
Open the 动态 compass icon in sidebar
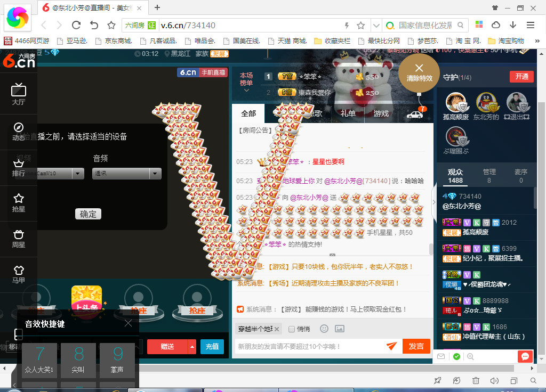point(19,132)
